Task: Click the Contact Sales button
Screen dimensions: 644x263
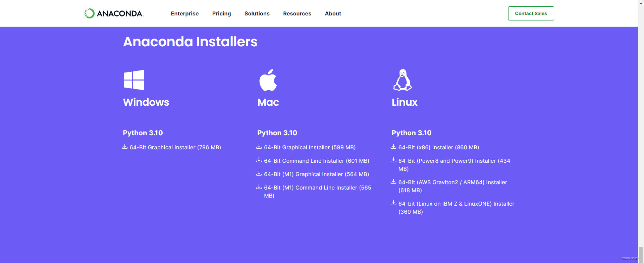Action: (531, 13)
